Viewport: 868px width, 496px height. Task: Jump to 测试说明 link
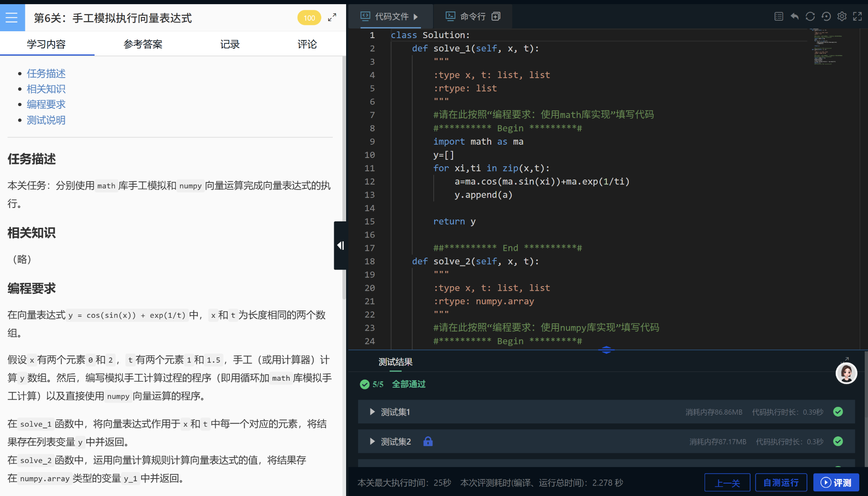click(x=46, y=120)
